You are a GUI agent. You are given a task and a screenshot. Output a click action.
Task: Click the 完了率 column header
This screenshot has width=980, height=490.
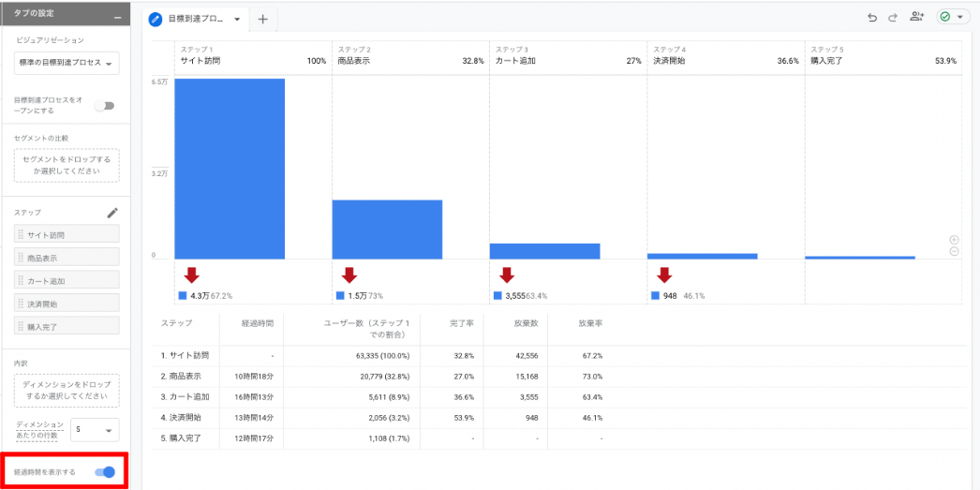462,324
